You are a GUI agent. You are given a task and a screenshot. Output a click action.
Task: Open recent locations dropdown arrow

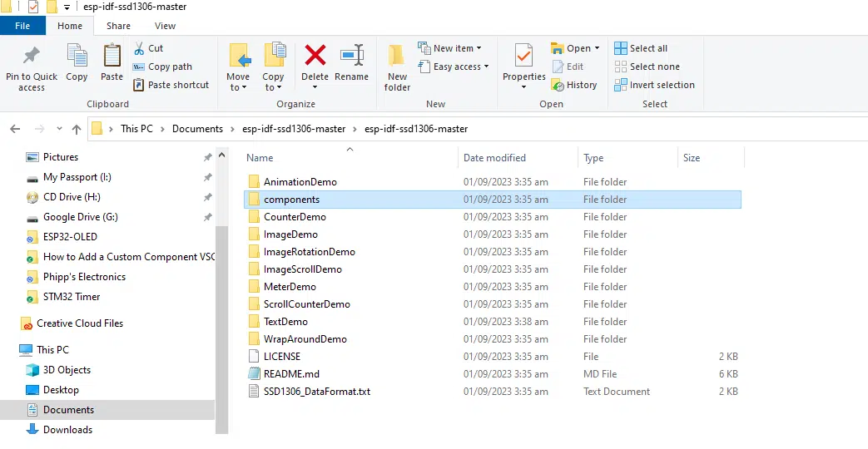[59, 129]
